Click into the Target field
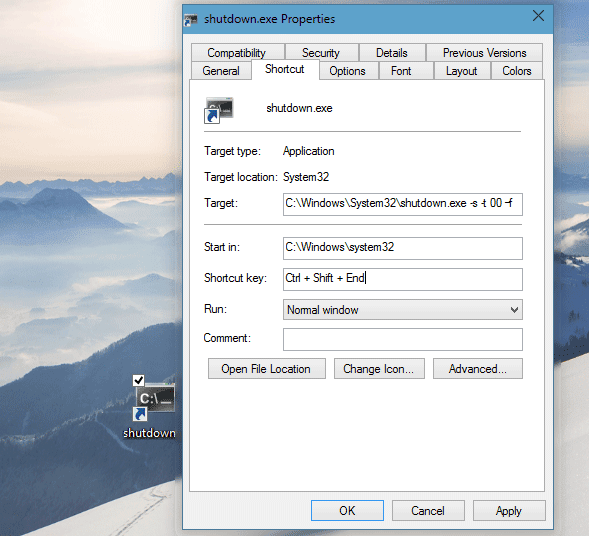Image resolution: width=589 pixels, height=536 pixels. (403, 204)
